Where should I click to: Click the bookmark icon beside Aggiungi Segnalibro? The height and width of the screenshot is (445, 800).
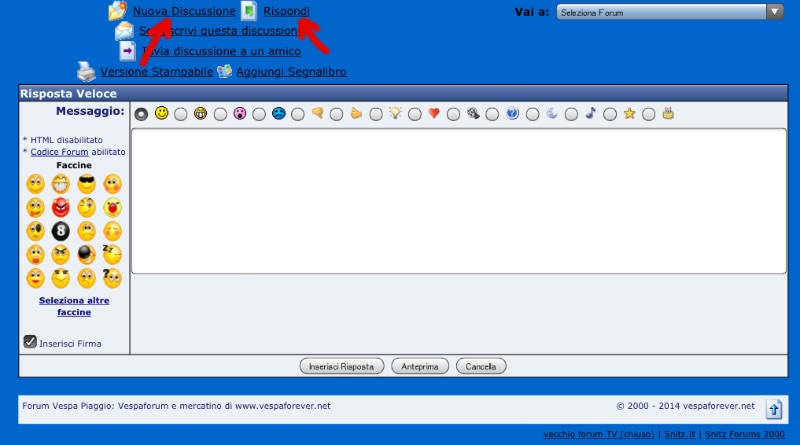[x=224, y=71]
